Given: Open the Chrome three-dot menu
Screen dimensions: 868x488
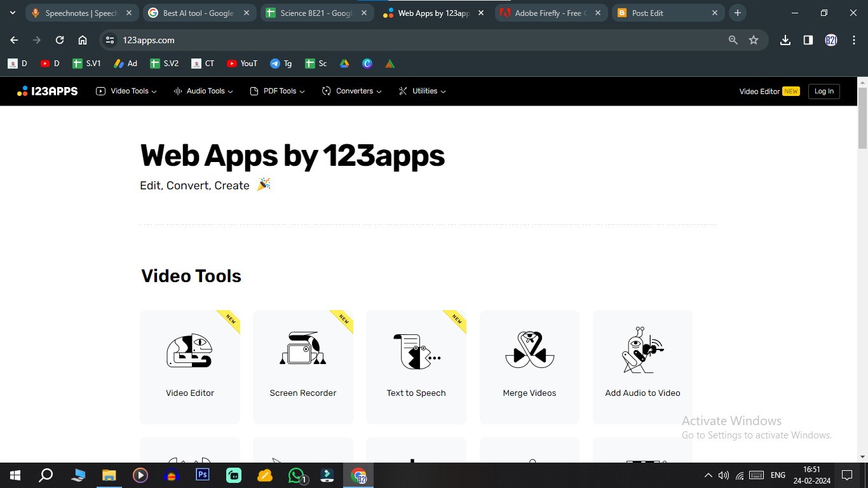Looking at the screenshot, I should [853, 40].
